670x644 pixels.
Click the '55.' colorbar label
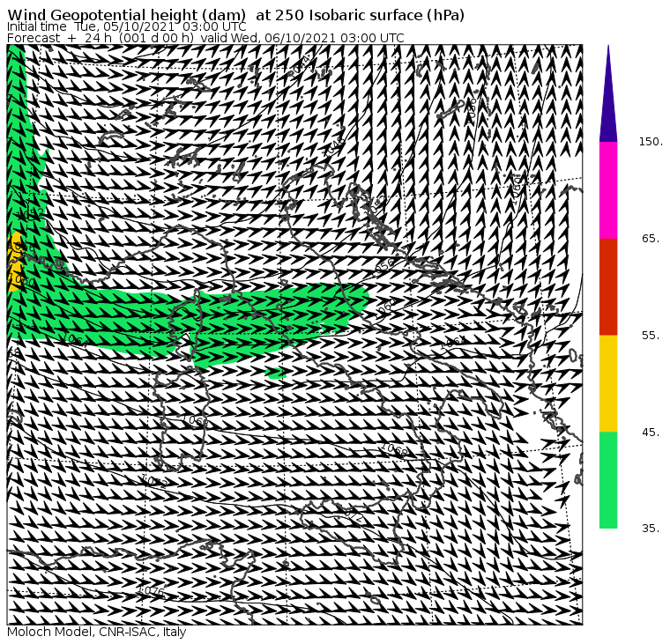coord(651,336)
